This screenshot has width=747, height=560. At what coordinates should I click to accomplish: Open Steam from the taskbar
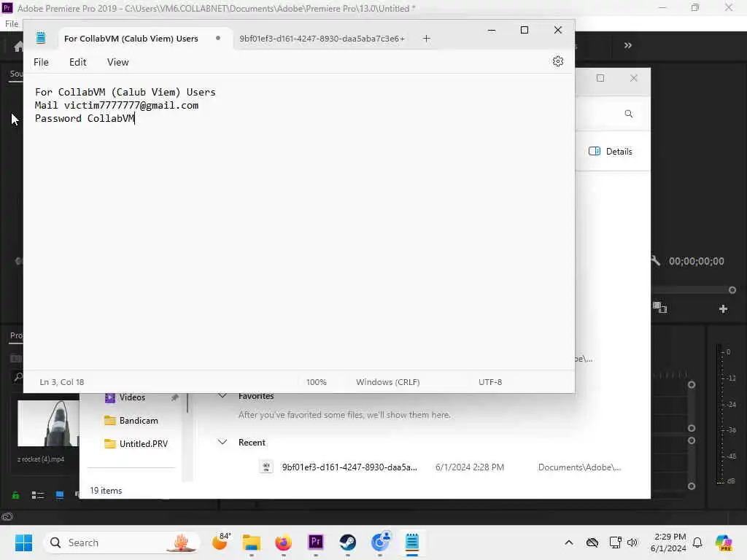click(x=348, y=542)
